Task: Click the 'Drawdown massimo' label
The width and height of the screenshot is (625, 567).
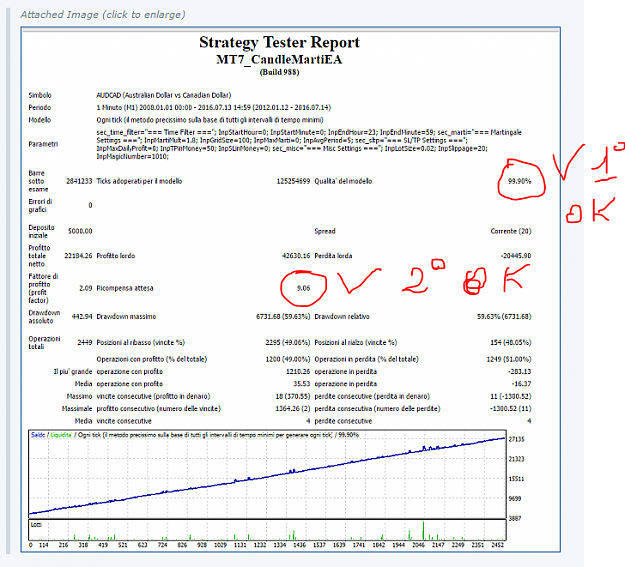Action: (x=126, y=317)
